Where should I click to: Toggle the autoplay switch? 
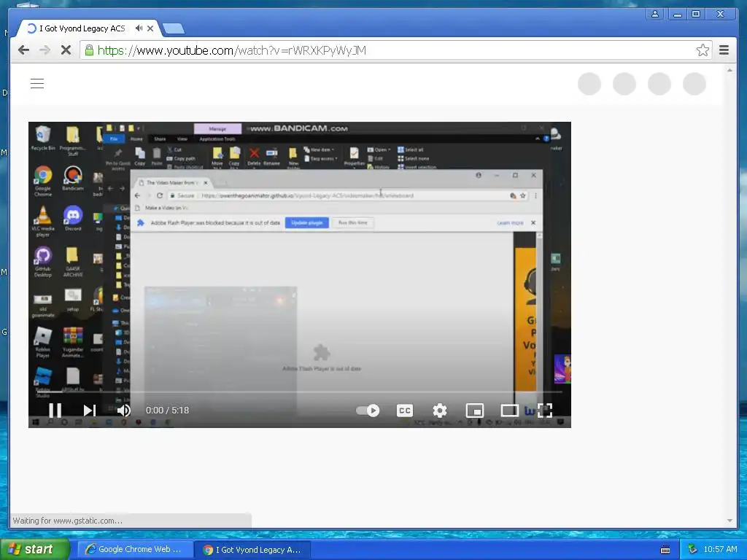[x=368, y=411]
